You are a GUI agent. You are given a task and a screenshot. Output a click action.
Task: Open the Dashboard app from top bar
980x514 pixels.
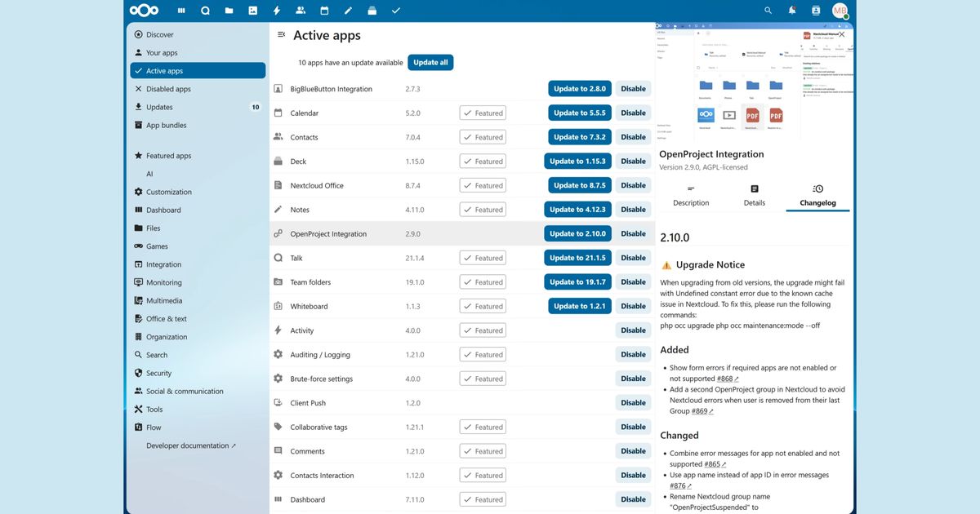[x=181, y=11]
